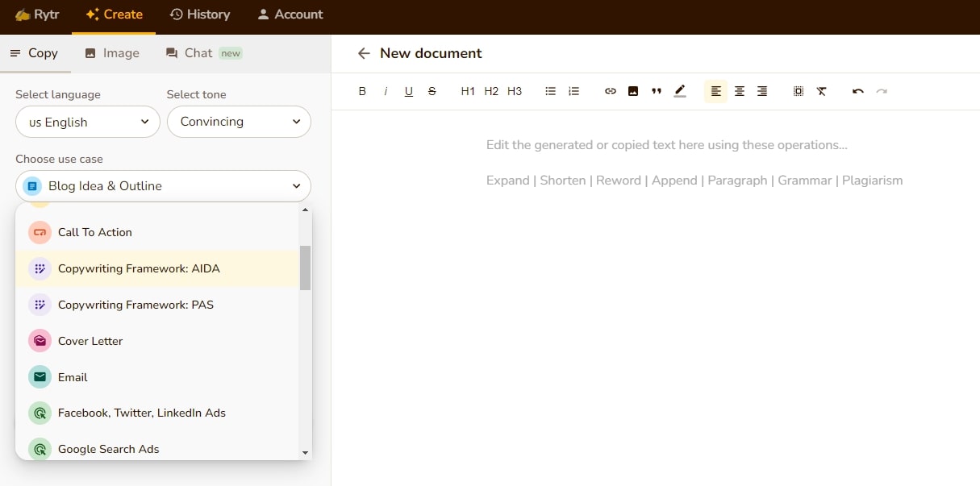Collapse the Blog Idea & Outline use case dropdown

[163, 186]
